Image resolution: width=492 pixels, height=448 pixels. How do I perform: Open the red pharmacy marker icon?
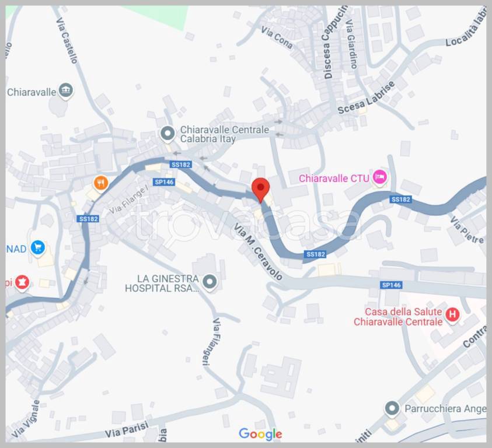(x=22, y=282)
